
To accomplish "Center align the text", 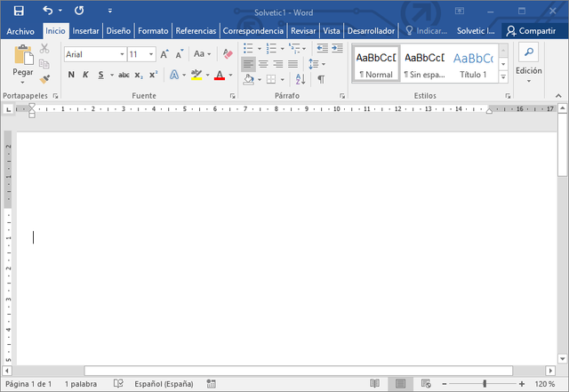I will pos(263,64).
